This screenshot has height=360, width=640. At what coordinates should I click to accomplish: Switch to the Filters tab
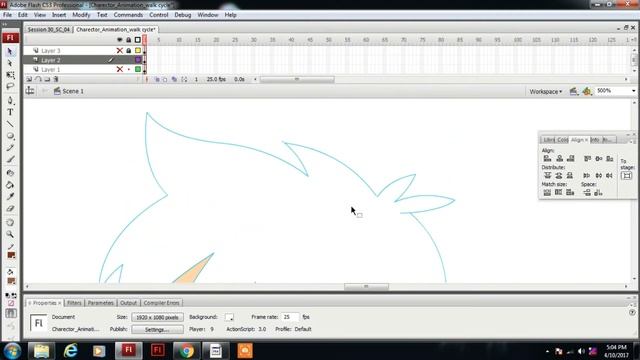[x=74, y=303]
